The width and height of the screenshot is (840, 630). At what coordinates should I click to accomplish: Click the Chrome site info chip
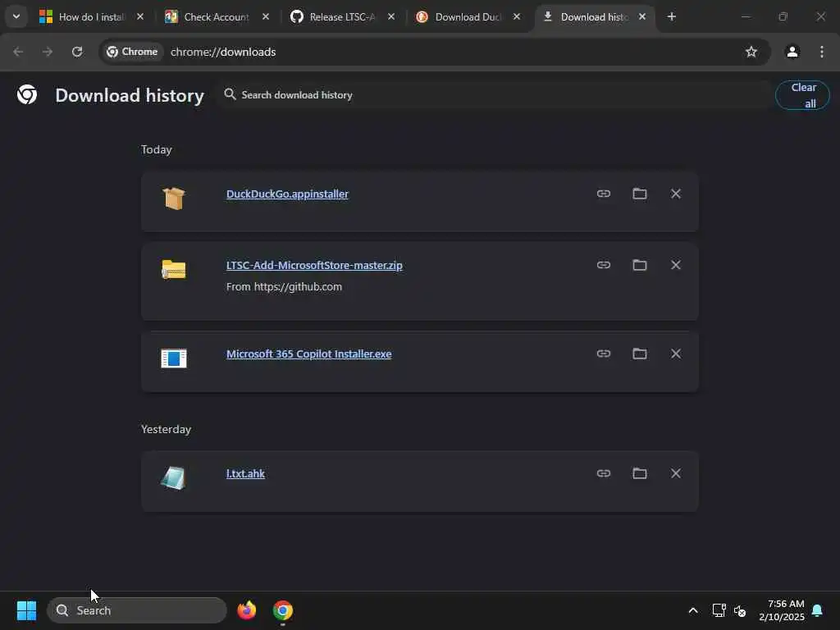pos(132,52)
